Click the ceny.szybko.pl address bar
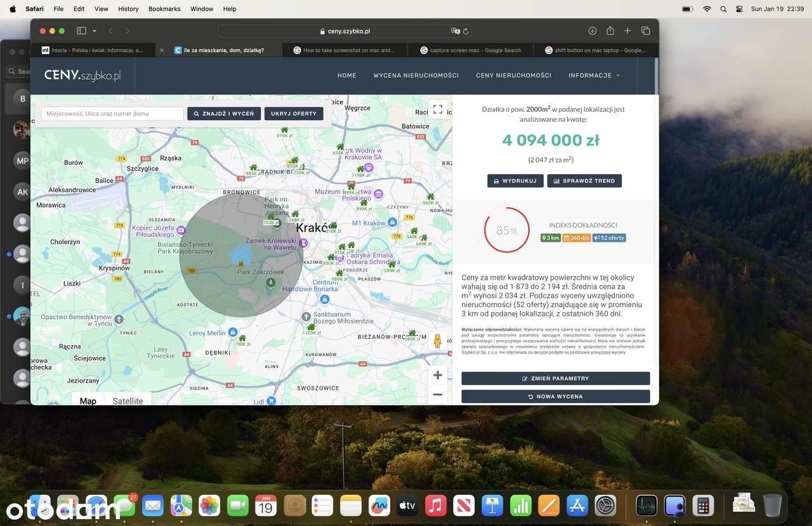This screenshot has height=526, width=812. click(x=344, y=30)
